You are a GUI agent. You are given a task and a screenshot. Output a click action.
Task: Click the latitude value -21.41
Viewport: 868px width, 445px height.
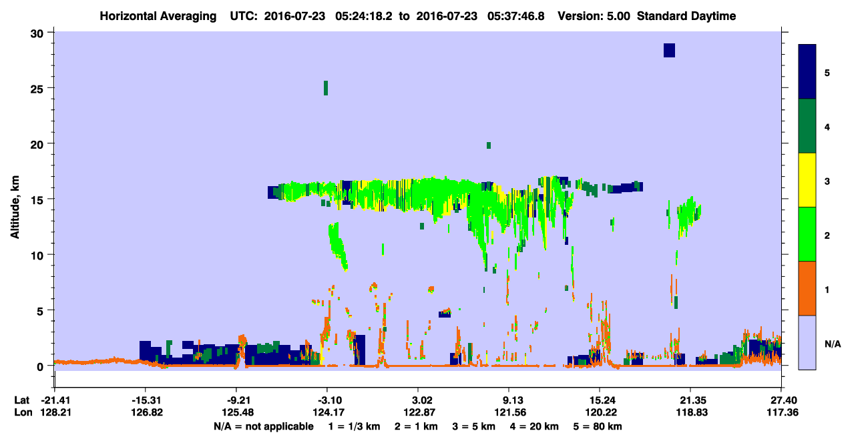pyautogui.click(x=54, y=400)
